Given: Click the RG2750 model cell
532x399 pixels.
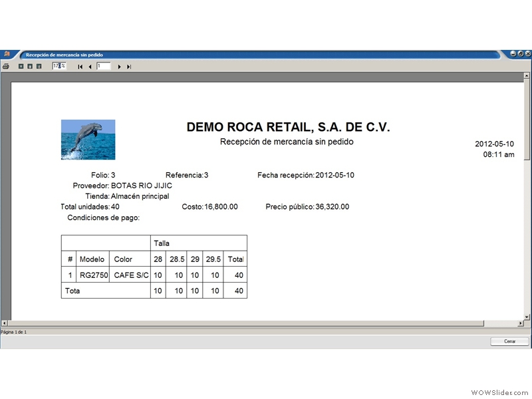Looking at the screenshot, I should coord(93,275).
